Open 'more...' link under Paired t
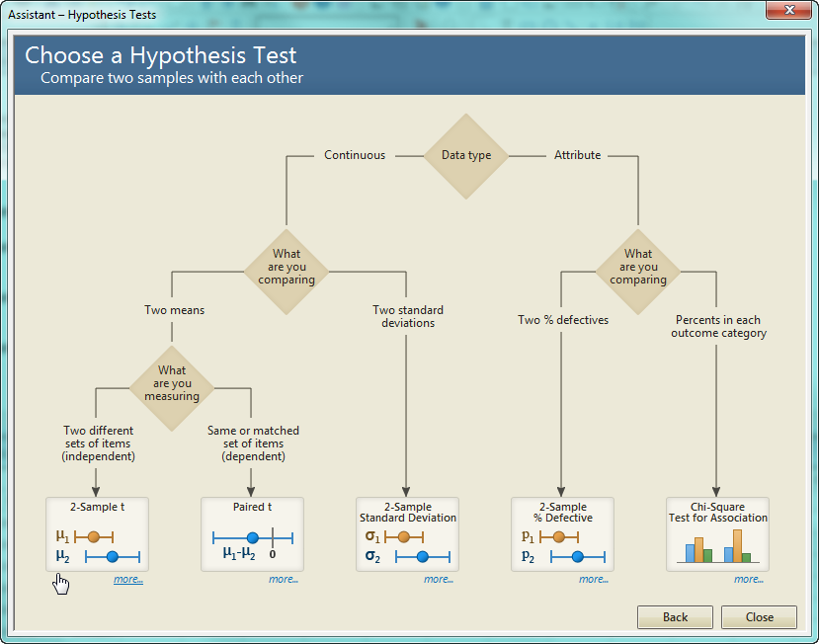Screen dimensions: 819x644 284,580
